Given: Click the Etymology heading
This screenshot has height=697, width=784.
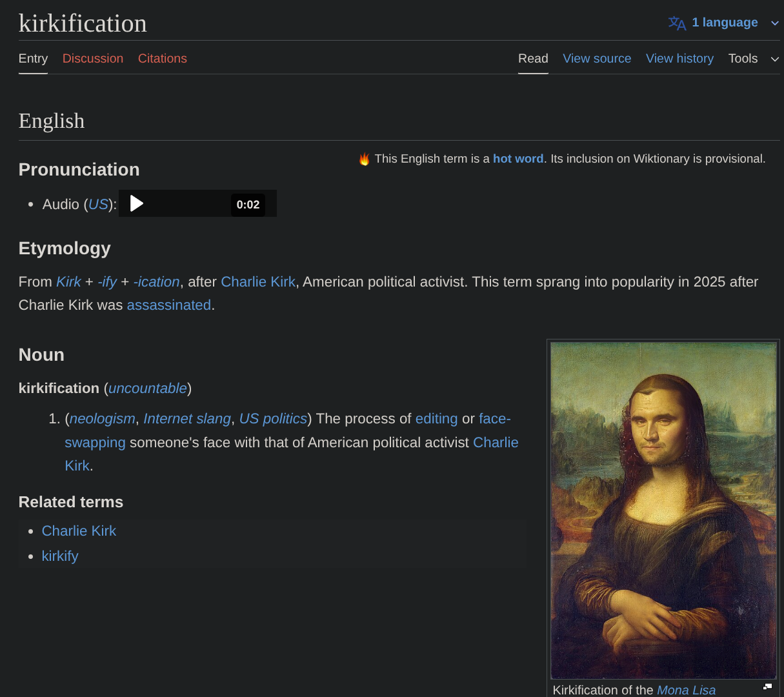Looking at the screenshot, I should click(65, 248).
